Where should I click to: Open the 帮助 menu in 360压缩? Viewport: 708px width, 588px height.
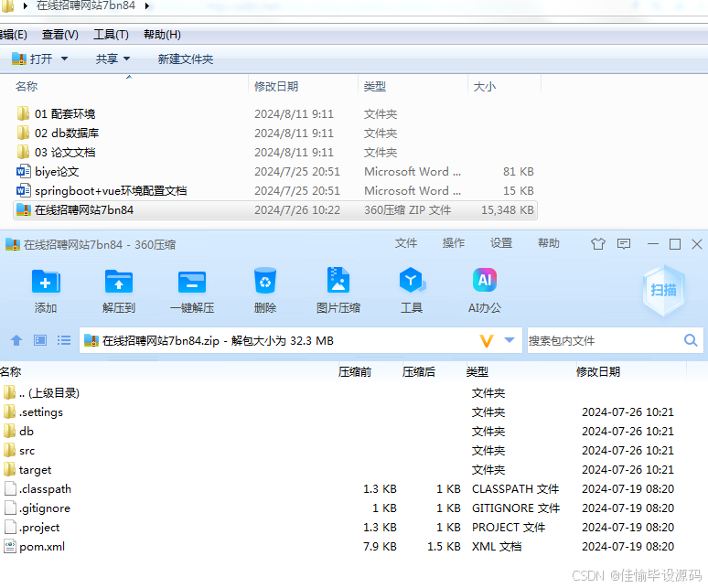(549, 243)
